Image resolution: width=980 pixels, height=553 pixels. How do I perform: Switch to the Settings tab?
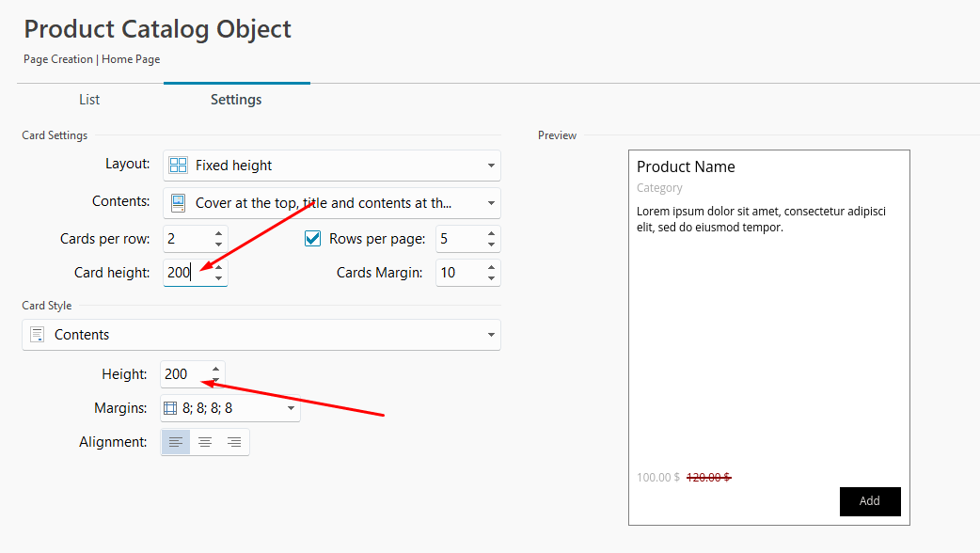tap(236, 100)
